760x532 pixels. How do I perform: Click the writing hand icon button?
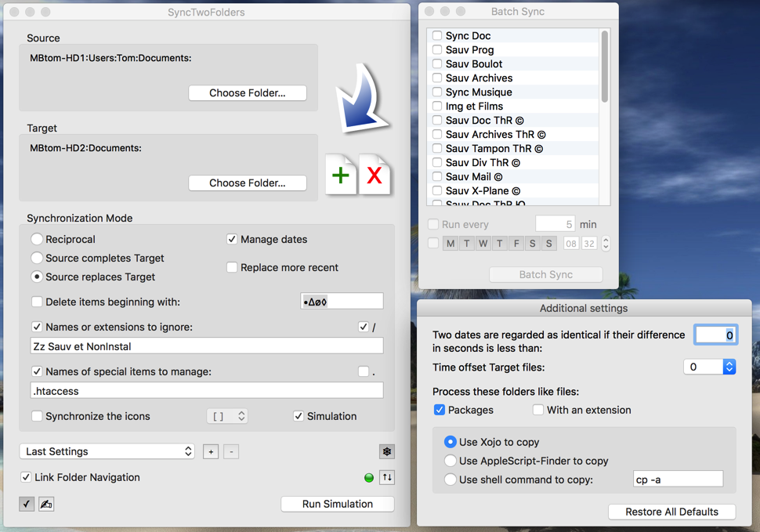coord(46,504)
